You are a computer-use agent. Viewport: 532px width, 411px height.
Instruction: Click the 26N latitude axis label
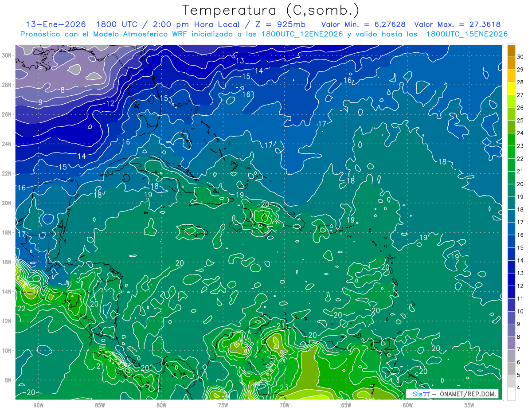7,114
